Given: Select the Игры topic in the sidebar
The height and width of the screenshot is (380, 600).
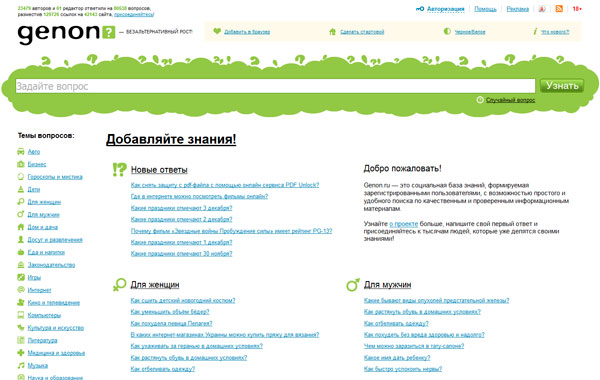Looking at the screenshot, I should (34, 277).
